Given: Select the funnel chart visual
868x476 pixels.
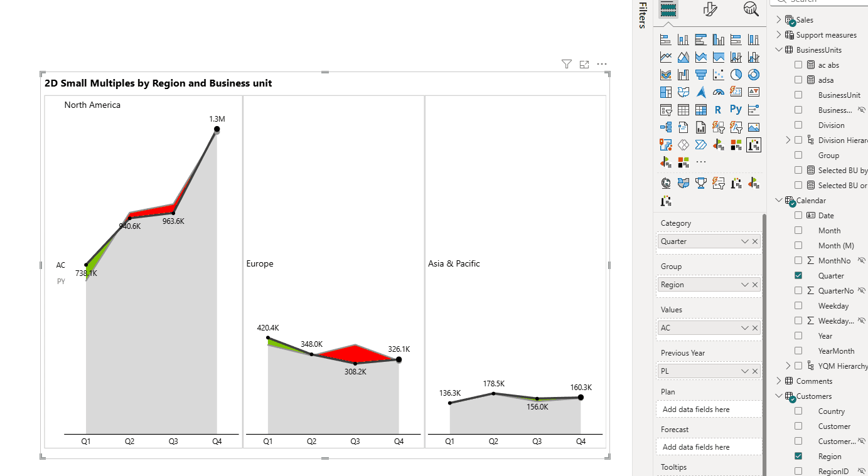Looking at the screenshot, I should click(x=701, y=75).
